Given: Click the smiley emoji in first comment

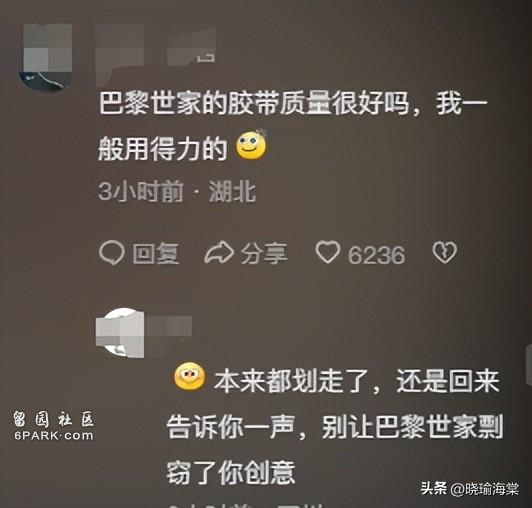Looking at the screenshot, I should coord(251,145).
